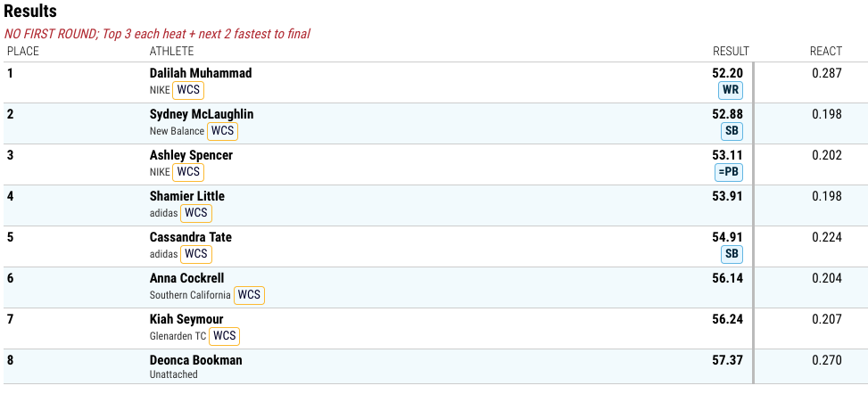Image resolution: width=868 pixels, height=394 pixels.
Task: Click the SB badge under Cassandra Tate's 54.91
Action: (732, 254)
